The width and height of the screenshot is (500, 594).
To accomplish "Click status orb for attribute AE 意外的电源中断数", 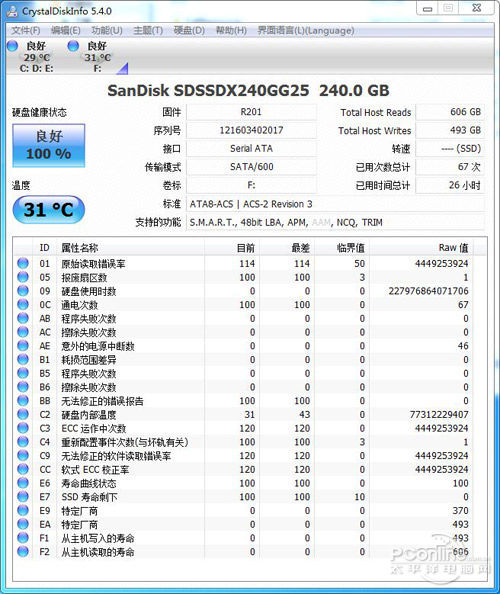I will pyautogui.click(x=23, y=345).
